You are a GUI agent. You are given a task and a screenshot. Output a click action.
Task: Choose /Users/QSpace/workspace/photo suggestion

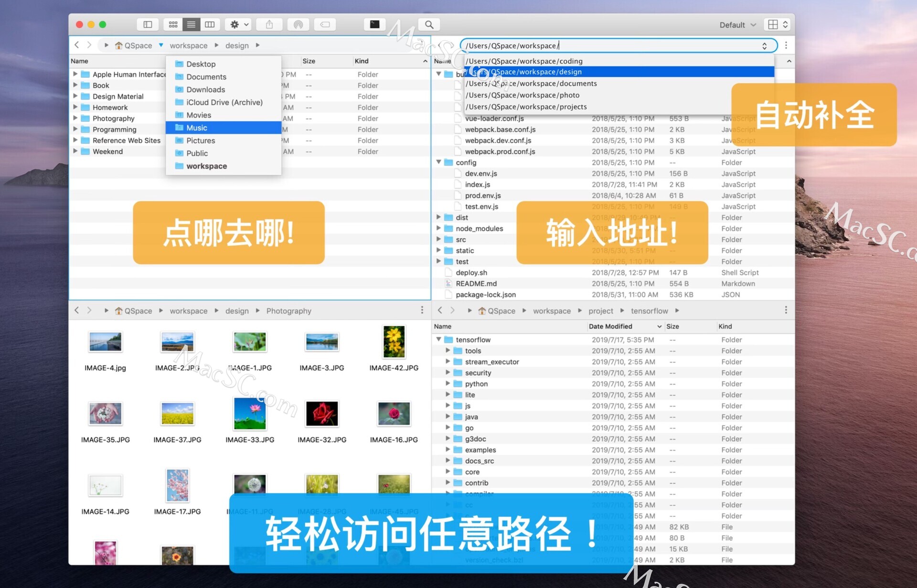coord(619,95)
